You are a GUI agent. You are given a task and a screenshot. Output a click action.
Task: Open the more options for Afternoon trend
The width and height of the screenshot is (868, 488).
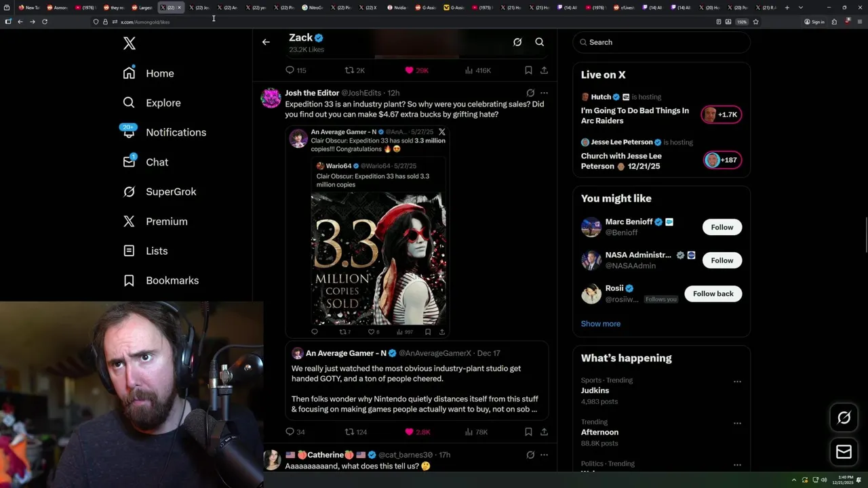(737, 423)
